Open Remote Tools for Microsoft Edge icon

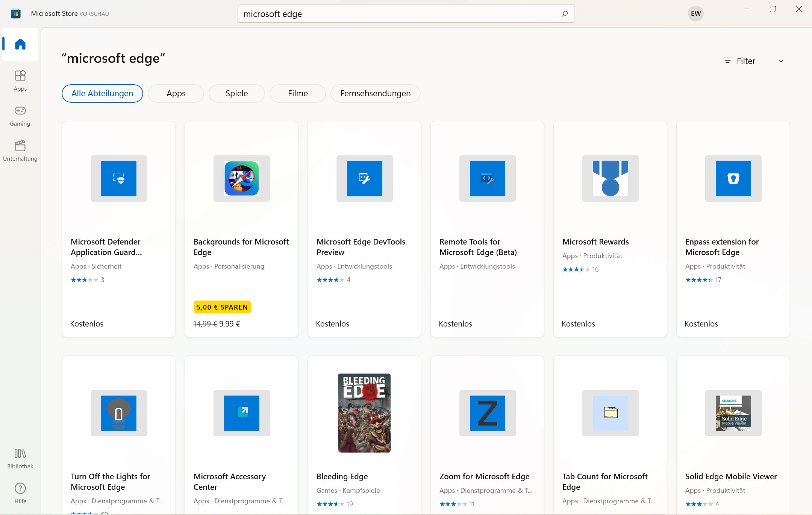pos(488,178)
